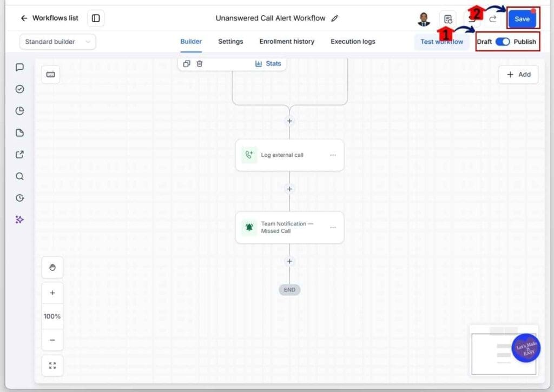Open the comments icon in sidebar
The height and width of the screenshot is (392, 554).
tap(20, 67)
